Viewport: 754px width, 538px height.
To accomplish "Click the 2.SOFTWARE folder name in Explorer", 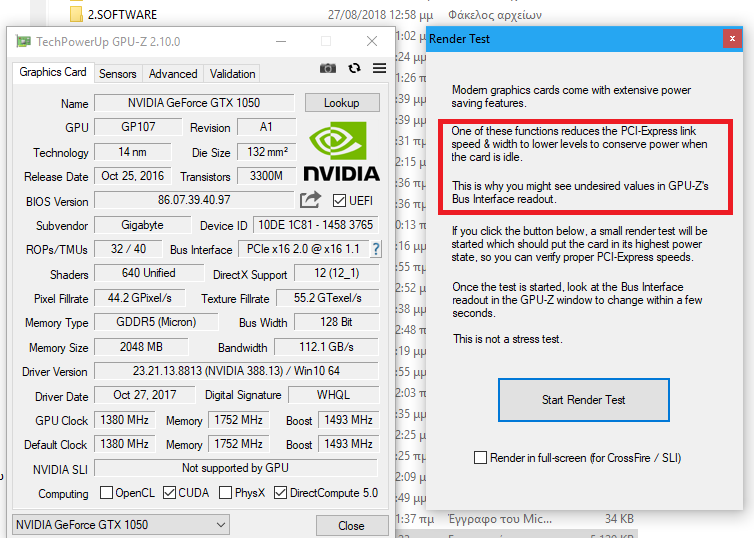I will tap(123, 14).
